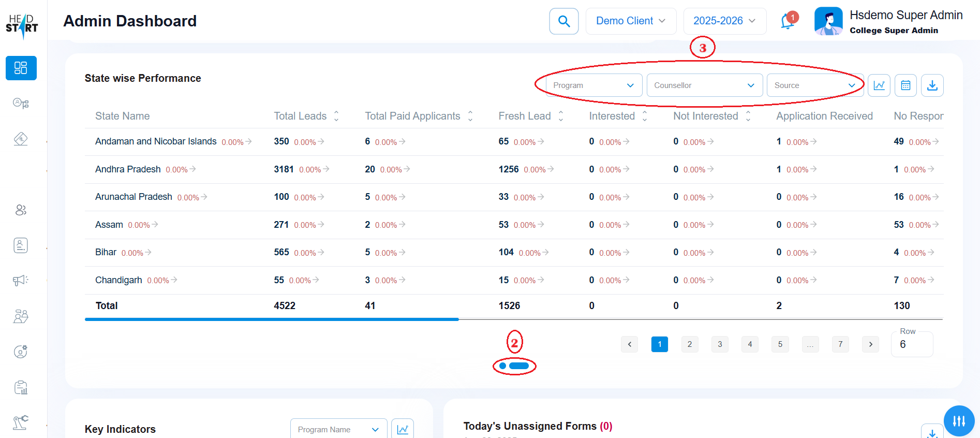Switch to the second carousel slide indicator

pyautogui.click(x=518, y=366)
